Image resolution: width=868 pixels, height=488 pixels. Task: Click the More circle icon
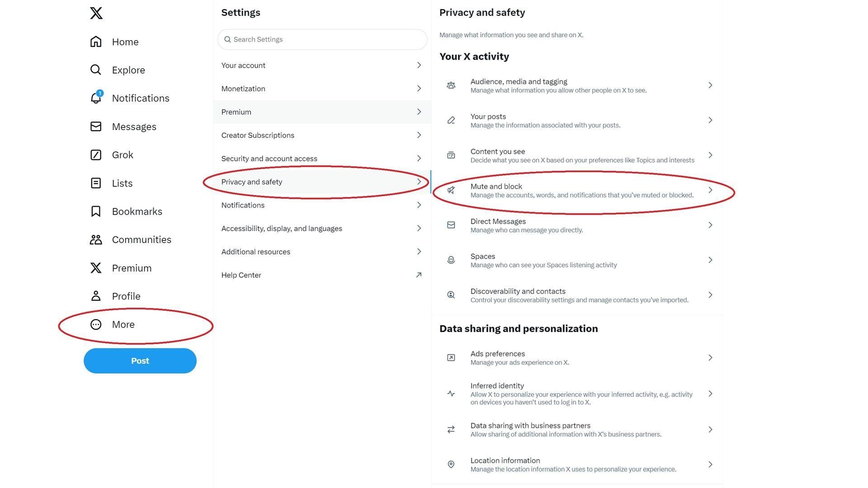click(x=96, y=324)
